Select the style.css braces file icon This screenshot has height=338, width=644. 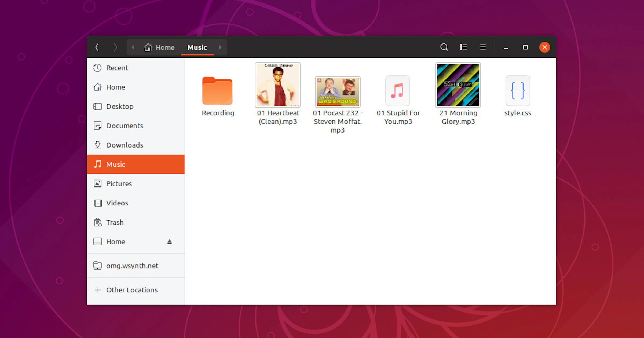coord(518,91)
